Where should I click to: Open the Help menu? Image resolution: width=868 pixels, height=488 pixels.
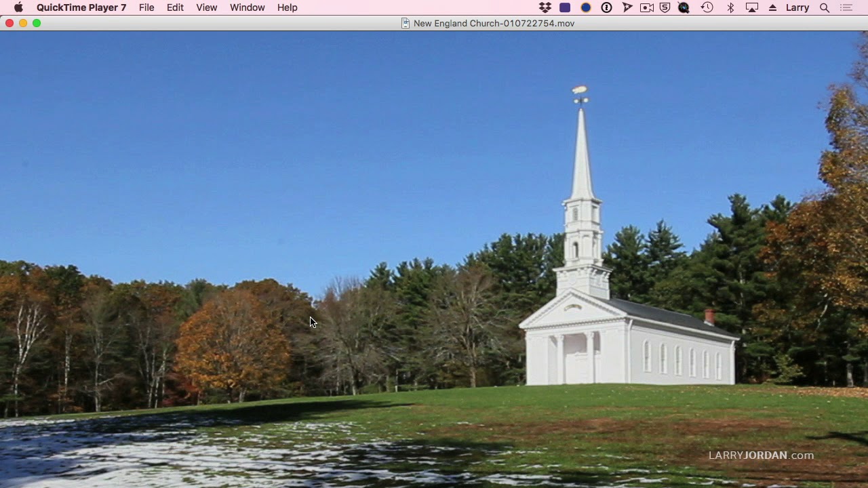point(288,7)
